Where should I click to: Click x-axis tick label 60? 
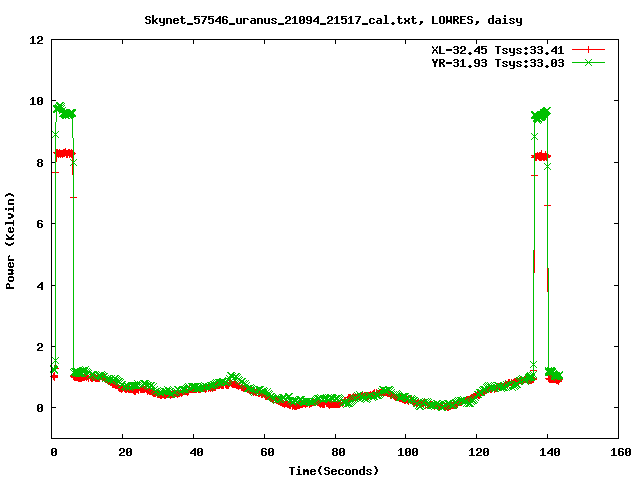point(267,452)
